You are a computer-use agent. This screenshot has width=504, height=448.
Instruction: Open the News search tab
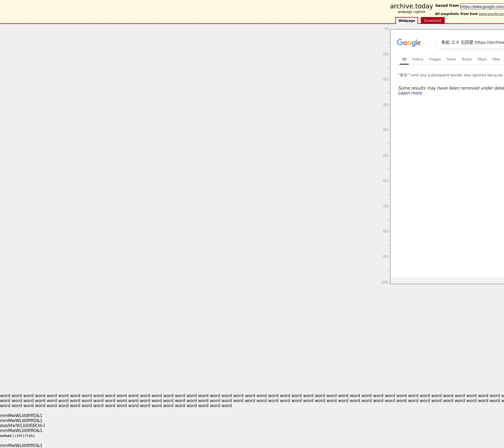451,59
